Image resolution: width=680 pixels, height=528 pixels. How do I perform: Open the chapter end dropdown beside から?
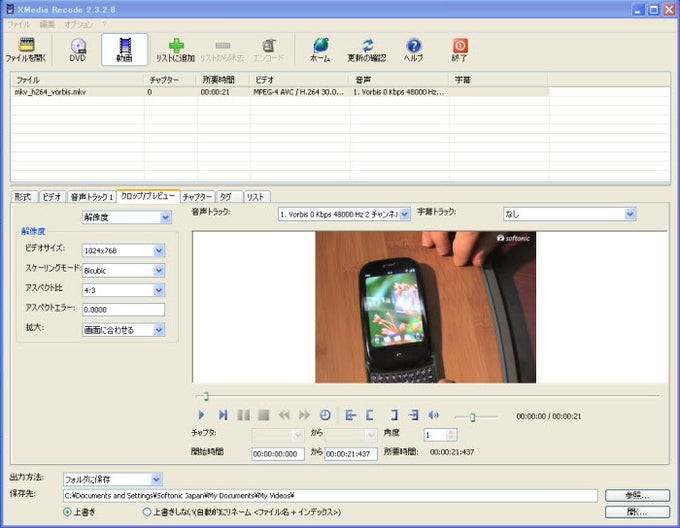coord(350,434)
